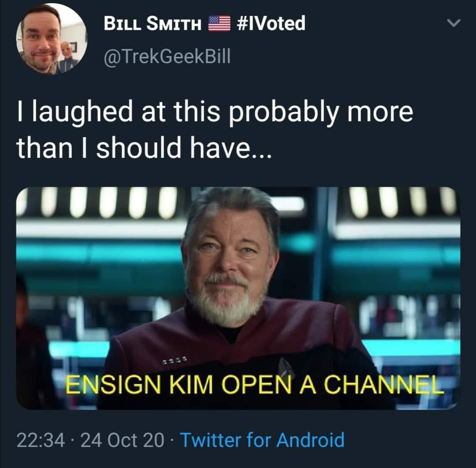This screenshot has height=468, width=476.
Task: Click the 'than I should have...' text line
Action: [x=143, y=147]
